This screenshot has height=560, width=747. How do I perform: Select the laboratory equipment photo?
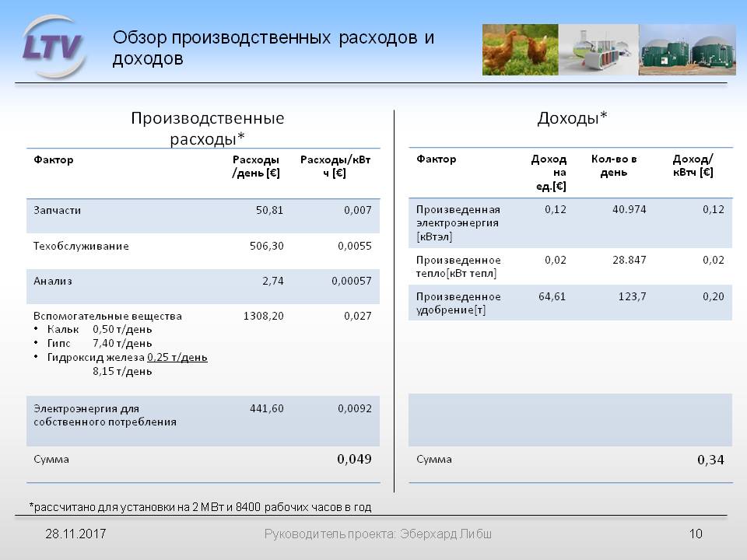pos(598,50)
